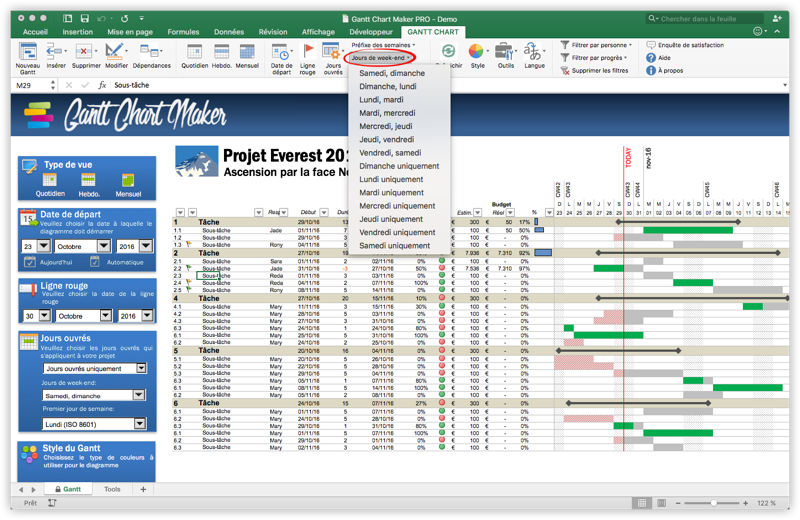Click the red TODAY marker in the timeline
The image size is (800, 520).
click(628, 158)
